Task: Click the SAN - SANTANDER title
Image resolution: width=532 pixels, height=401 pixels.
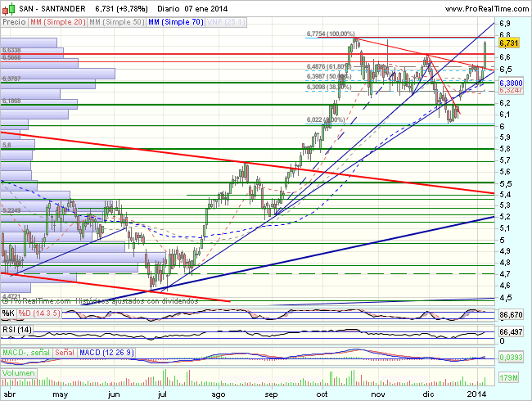Action: (x=52, y=9)
